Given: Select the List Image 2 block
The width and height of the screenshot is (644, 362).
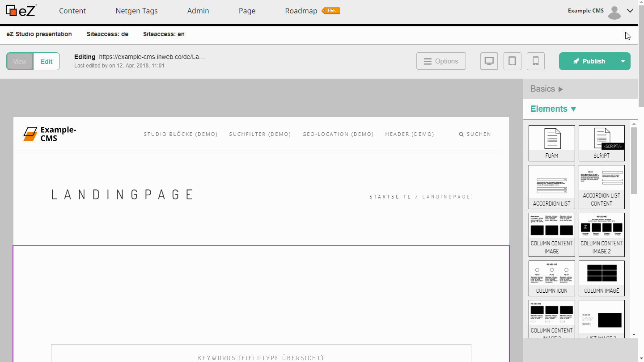Looking at the screenshot, I should [x=602, y=319].
